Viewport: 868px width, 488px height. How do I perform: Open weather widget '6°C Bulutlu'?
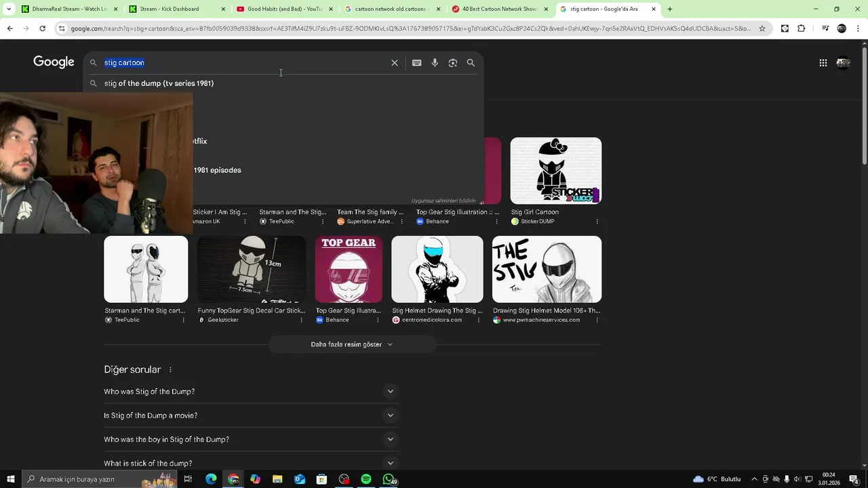pyautogui.click(x=717, y=479)
